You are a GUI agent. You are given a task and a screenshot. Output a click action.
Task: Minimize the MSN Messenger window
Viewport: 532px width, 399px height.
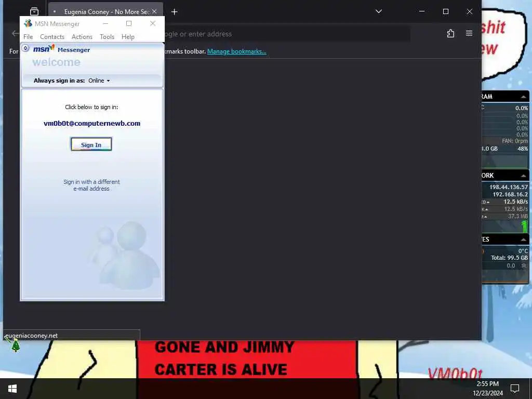click(105, 23)
